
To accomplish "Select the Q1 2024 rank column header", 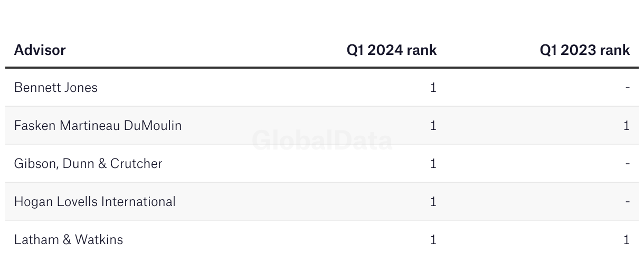I will click(x=392, y=50).
